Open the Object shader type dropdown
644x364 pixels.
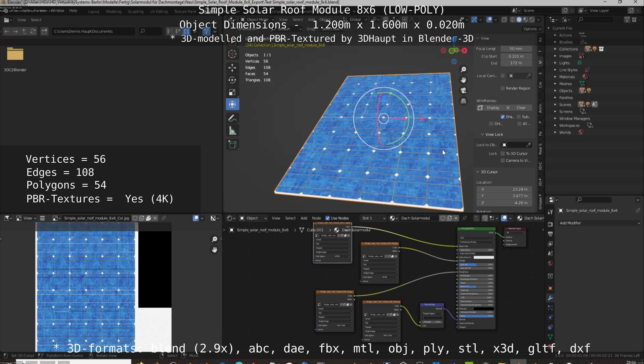pos(253,218)
